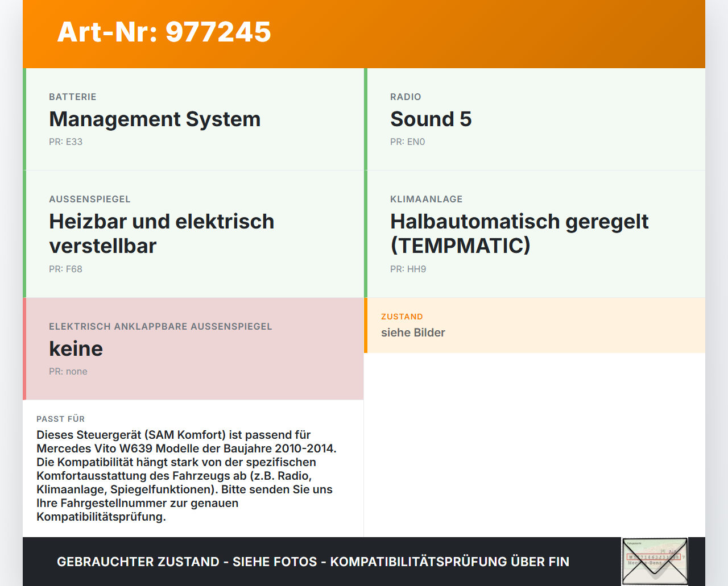
Task: Click the 'Gebrauchter Zustand' footer banner text
Action: (313, 562)
